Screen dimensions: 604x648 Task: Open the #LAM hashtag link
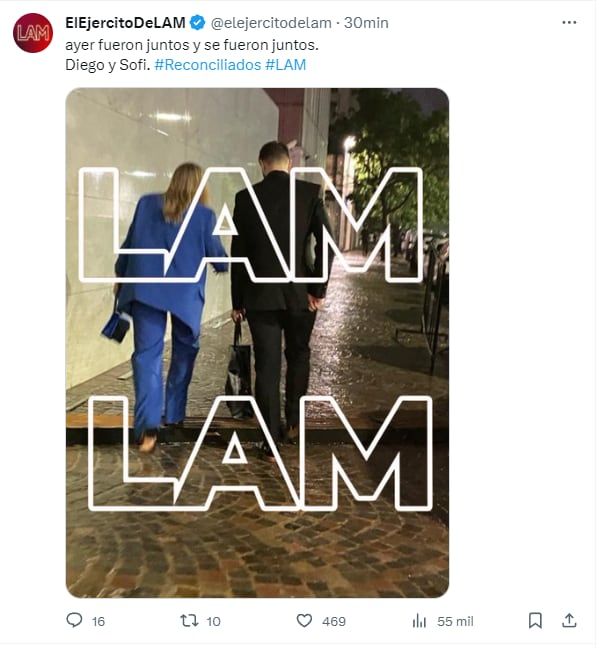286,65
